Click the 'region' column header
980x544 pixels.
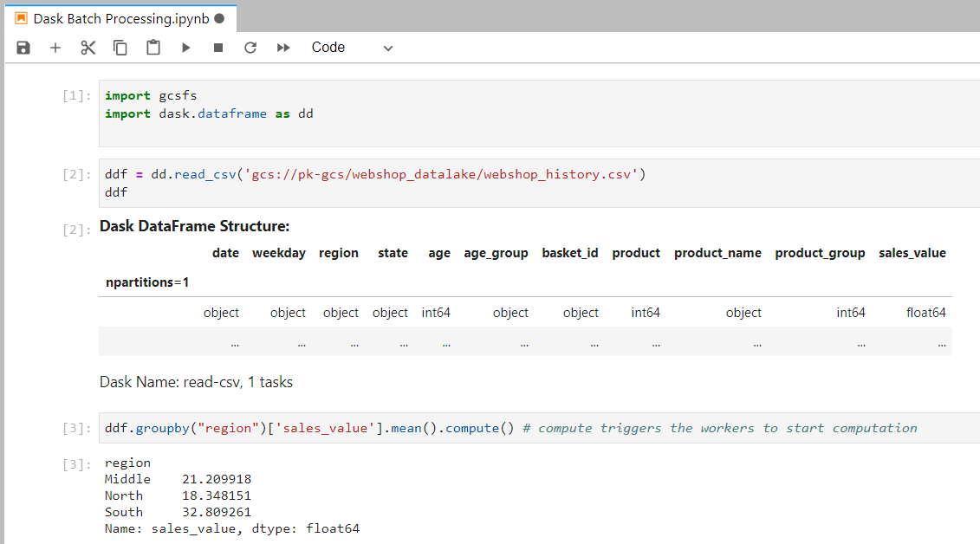click(x=339, y=253)
